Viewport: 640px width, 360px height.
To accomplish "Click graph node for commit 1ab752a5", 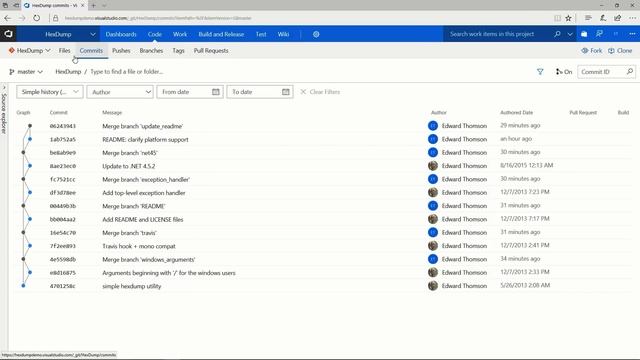I will coord(30,139).
